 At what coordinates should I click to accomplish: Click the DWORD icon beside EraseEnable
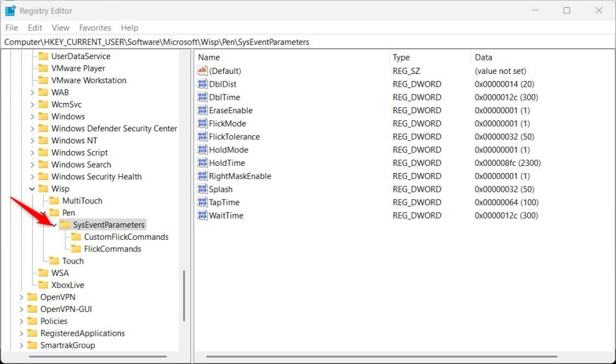point(203,110)
